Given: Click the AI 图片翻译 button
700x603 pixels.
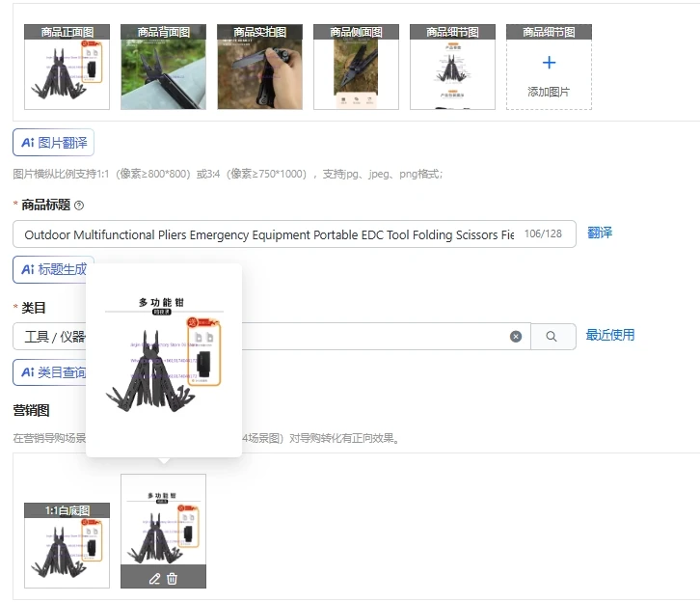Looking at the screenshot, I should pyautogui.click(x=54, y=143).
